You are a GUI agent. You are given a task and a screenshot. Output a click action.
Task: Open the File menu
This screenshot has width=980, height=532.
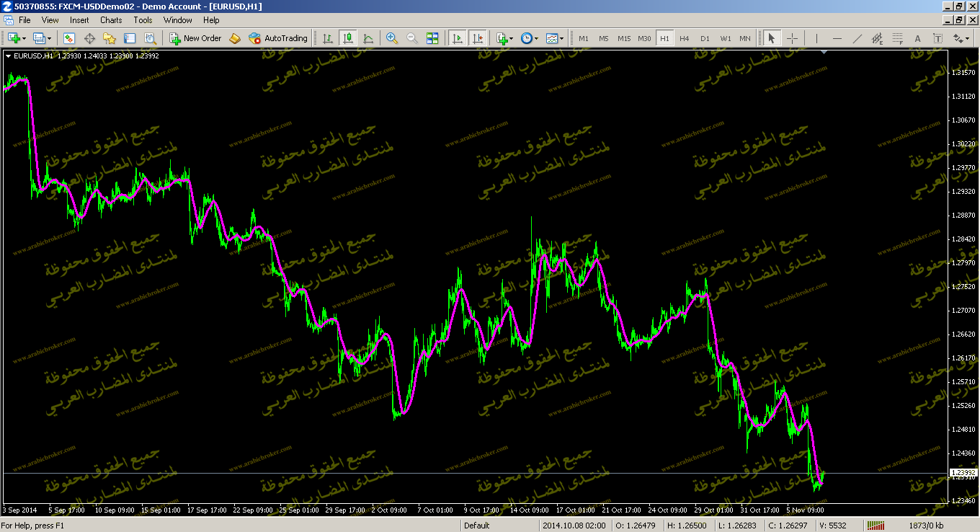24,20
